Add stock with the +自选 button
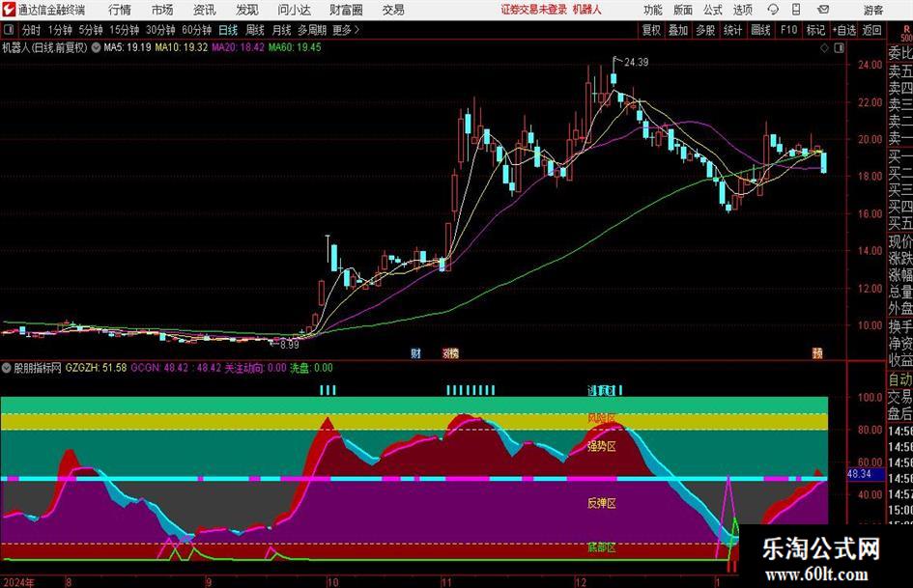 844,30
